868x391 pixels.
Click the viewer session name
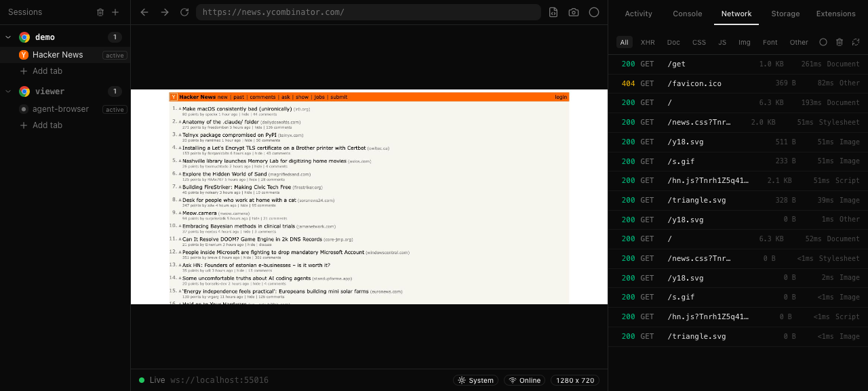click(x=50, y=91)
